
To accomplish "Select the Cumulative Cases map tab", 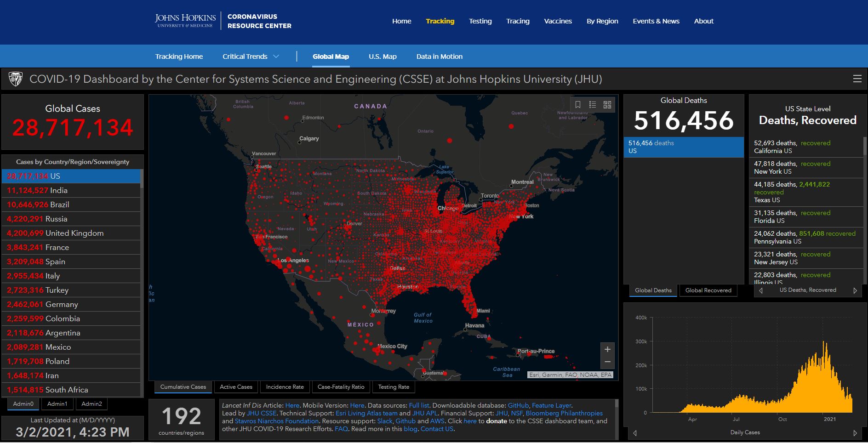I will coord(183,387).
